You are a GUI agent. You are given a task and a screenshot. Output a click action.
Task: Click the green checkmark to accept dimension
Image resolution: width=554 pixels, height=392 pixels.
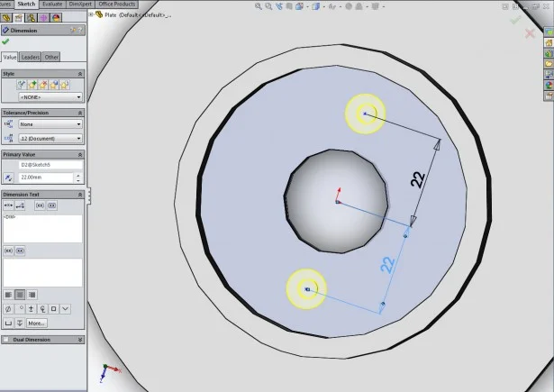click(6, 41)
